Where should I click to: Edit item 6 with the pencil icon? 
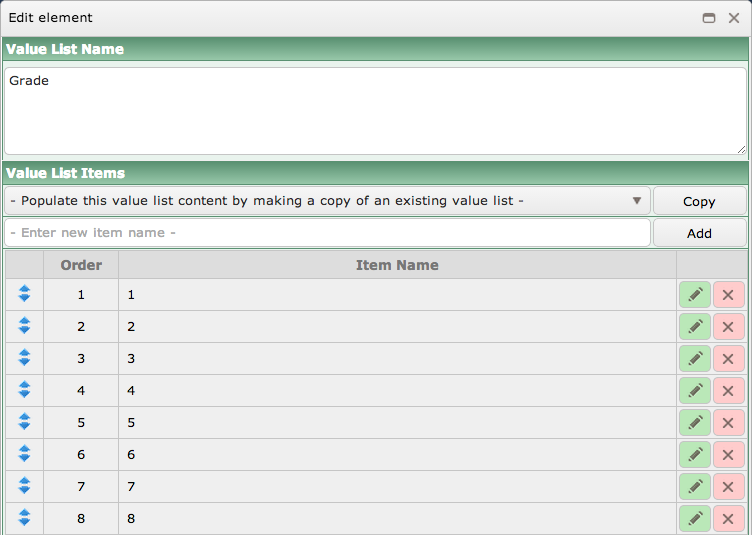pos(695,454)
